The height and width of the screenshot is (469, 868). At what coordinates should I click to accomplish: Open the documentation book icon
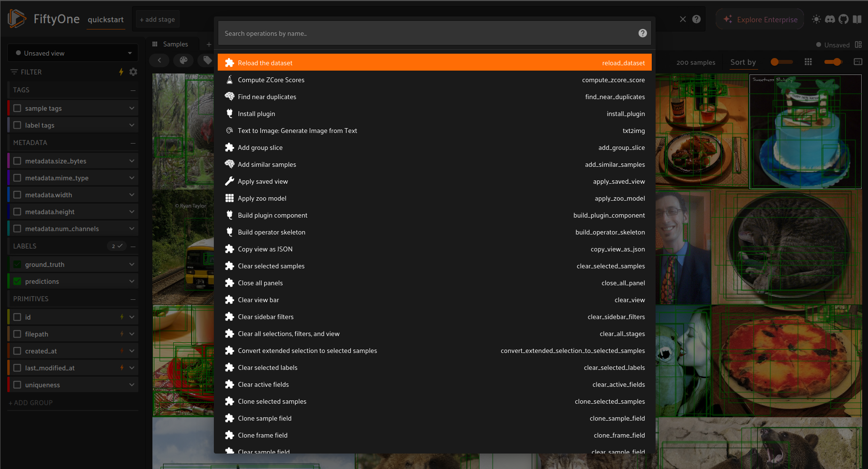[x=857, y=19]
